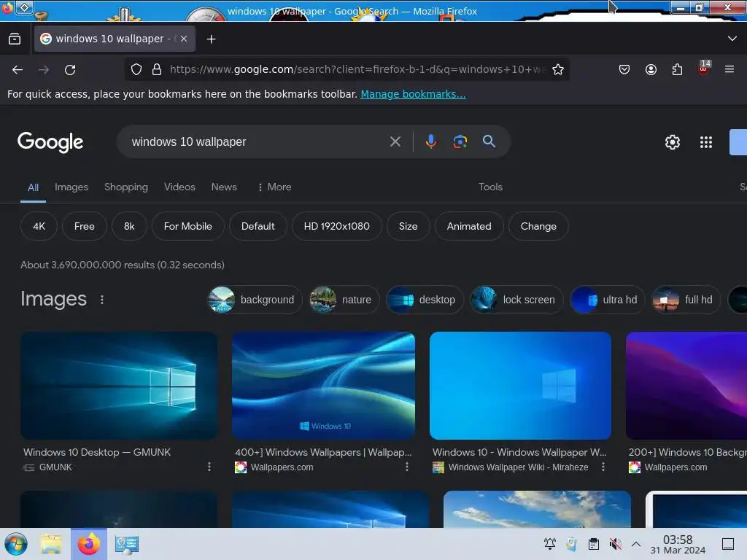Open the uBlock extension icon with badge 14

coord(704,68)
